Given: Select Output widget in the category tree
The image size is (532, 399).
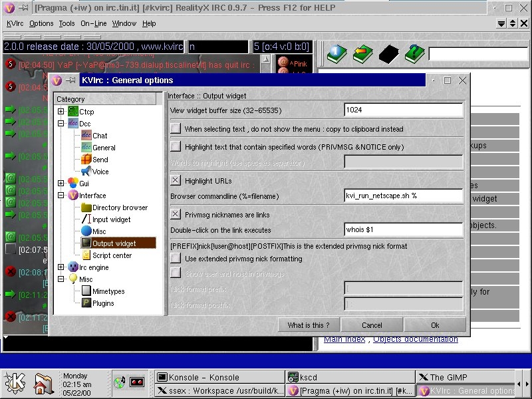Looking at the screenshot, I should click(118, 243).
